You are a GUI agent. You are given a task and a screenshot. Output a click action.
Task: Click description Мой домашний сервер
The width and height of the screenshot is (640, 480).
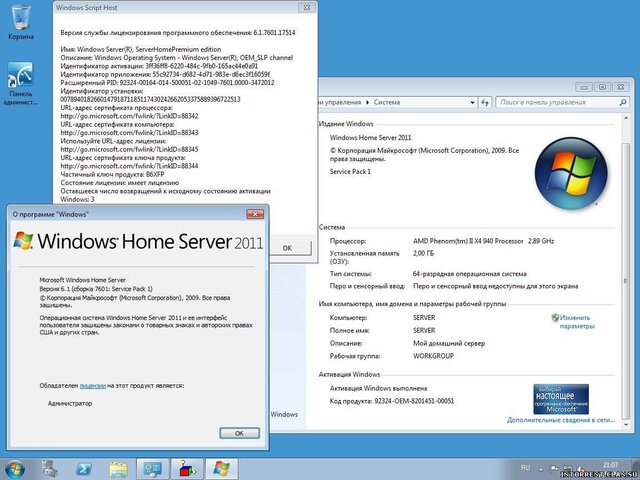click(x=449, y=343)
